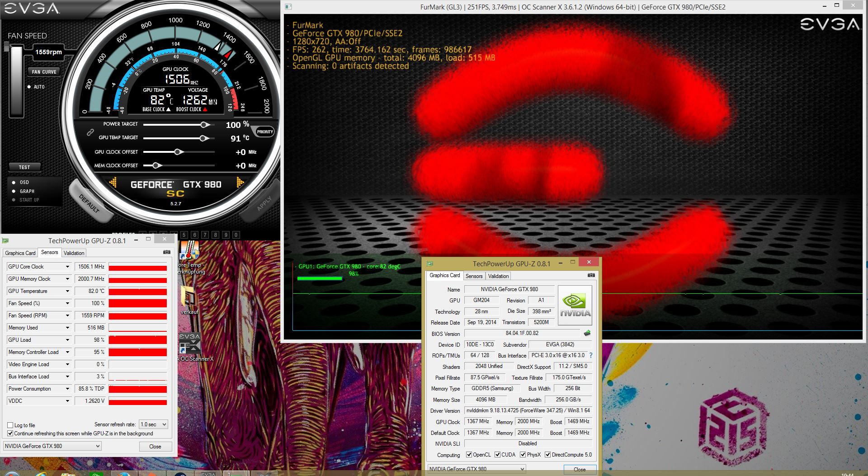Expand the GPU Core Clock sensor dropdown
Viewport: 868px width, 476px height.
(67, 267)
